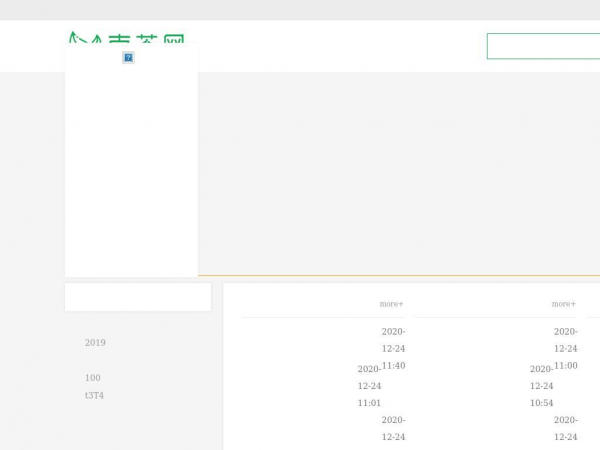Viewport: 600px width, 450px height.
Task: Click the timestamp '11:00'
Action: 566,365
